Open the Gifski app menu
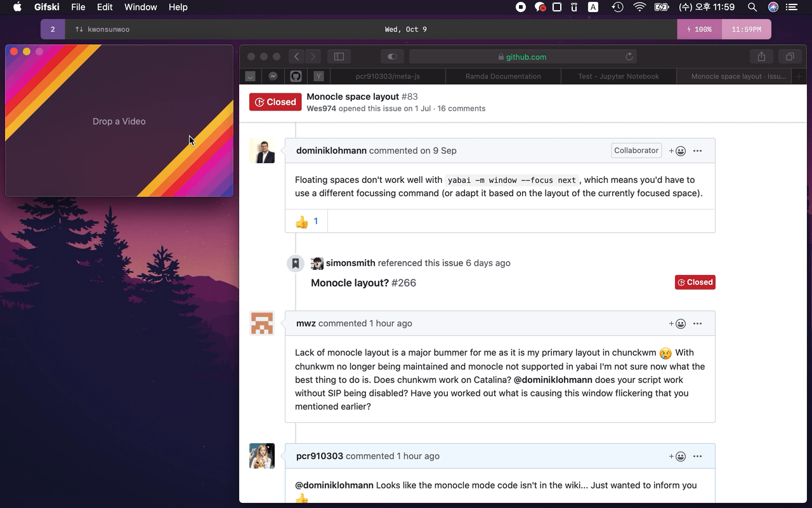This screenshot has height=508, width=812. pyautogui.click(x=46, y=7)
